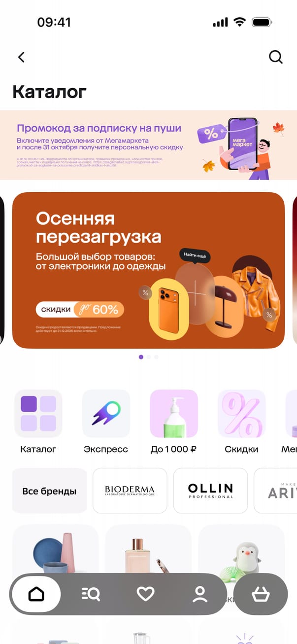Open the Каталог grid icon
The width and height of the screenshot is (297, 644).
click(x=38, y=414)
